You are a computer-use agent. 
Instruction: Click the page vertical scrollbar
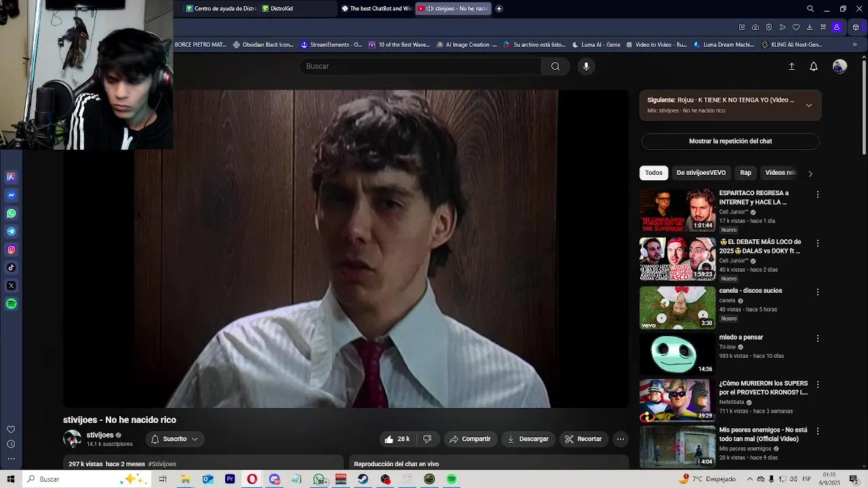[x=864, y=108]
